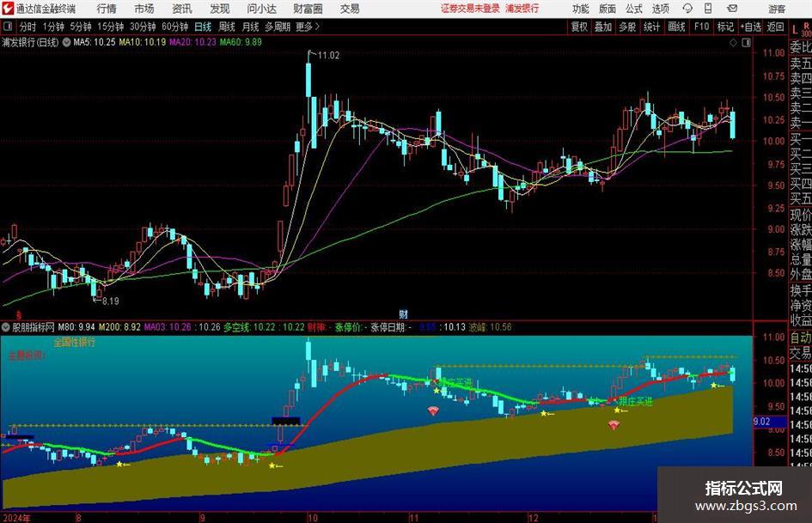
Task: Open the 公式 menu
Action: [634, 9]
